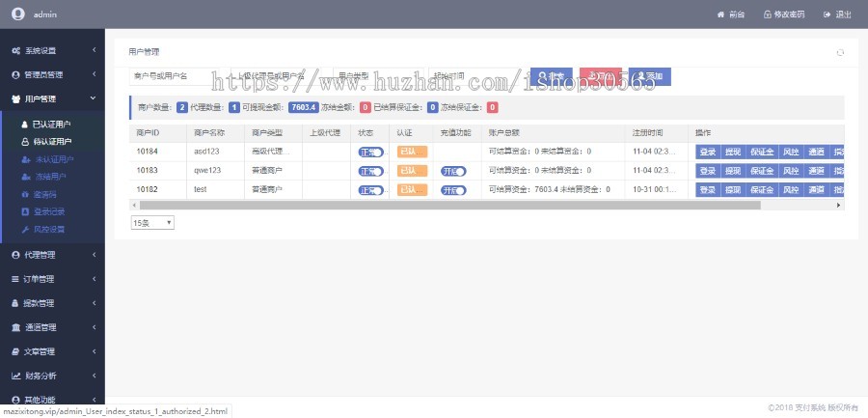Expand the 代理管理 menu chevron
Screen dimensions: 868x418
(95, 255)
